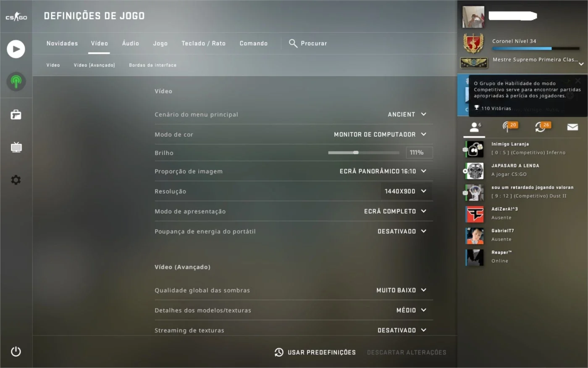Image resolution: width=588 pixels, height=368 pixels.
Task: Open Reaper™'s friend avatar
Action: click(x=475, y=257)
